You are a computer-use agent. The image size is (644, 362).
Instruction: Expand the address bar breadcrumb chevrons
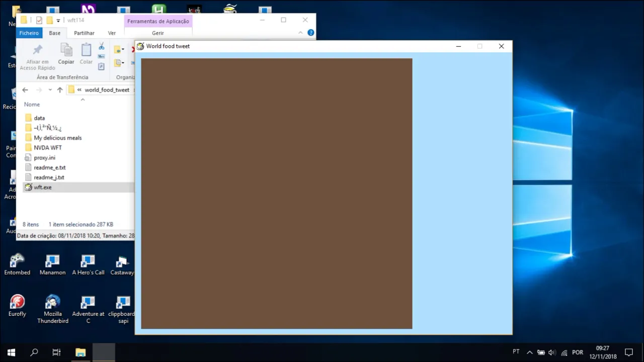(x=79, y=90)
